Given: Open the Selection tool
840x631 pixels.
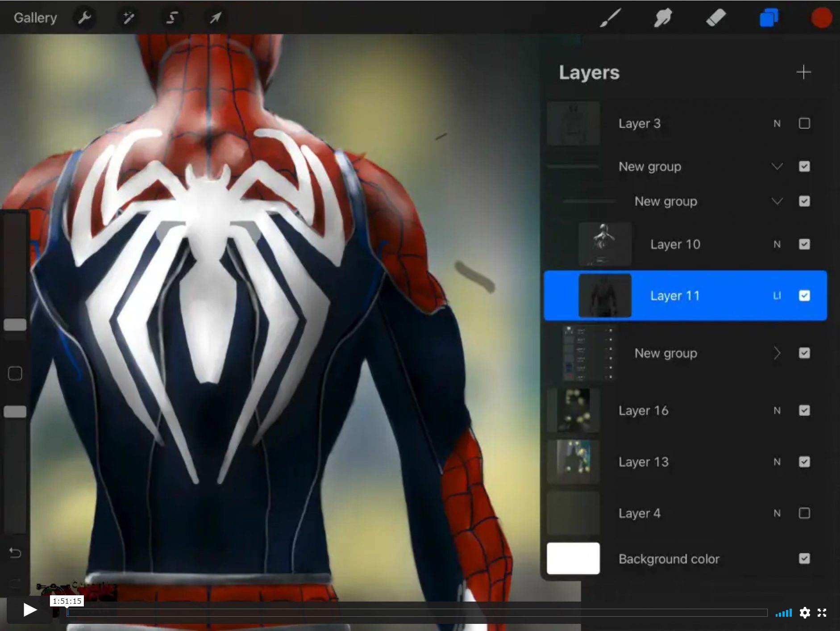Looking at the screenshot, I should 171,18.
